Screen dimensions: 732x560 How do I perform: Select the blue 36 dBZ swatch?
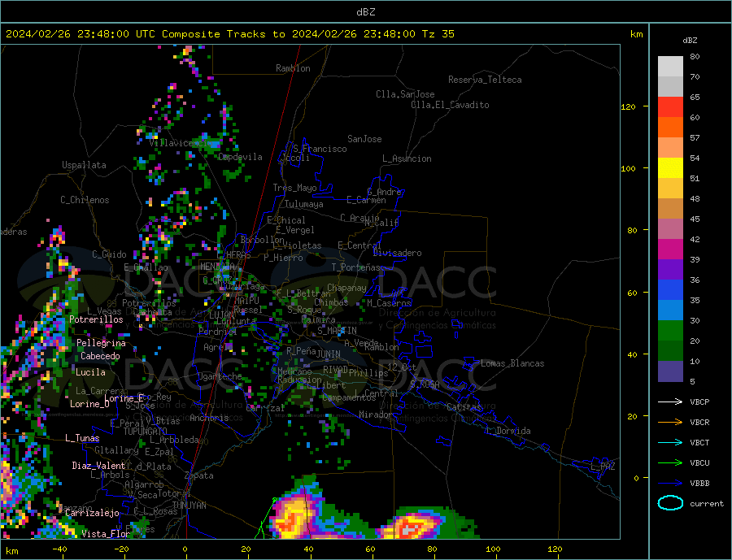click(x=670, y=290)
